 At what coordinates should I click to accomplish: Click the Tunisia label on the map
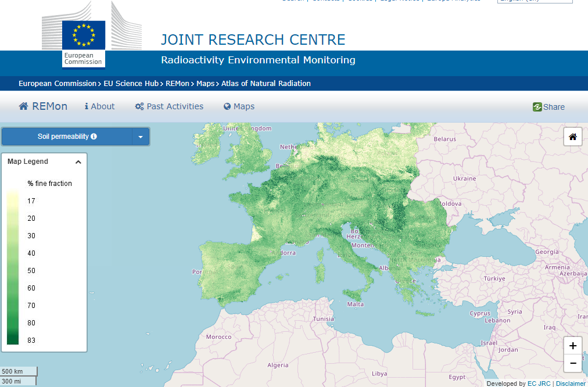[x=323, y=319]
